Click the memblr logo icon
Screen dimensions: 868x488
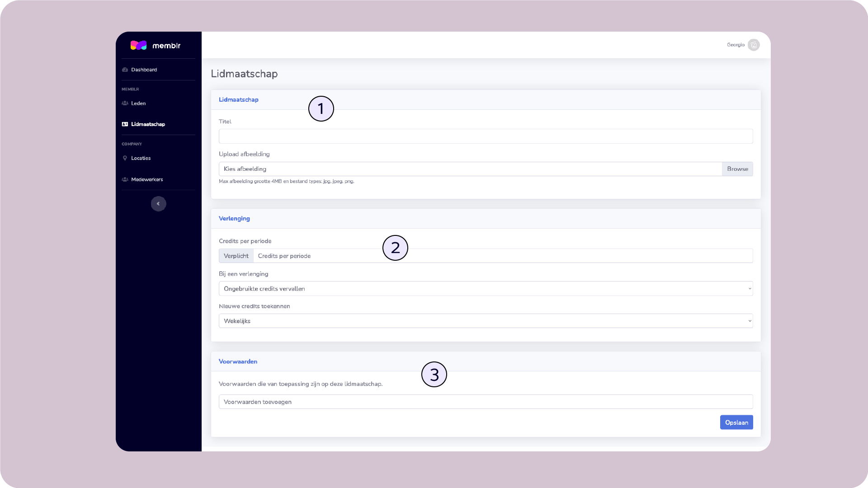point(138,45)
